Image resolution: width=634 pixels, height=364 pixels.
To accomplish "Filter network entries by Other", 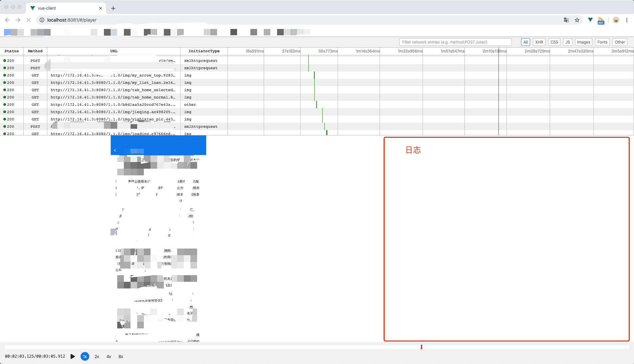I will [620, 42].
